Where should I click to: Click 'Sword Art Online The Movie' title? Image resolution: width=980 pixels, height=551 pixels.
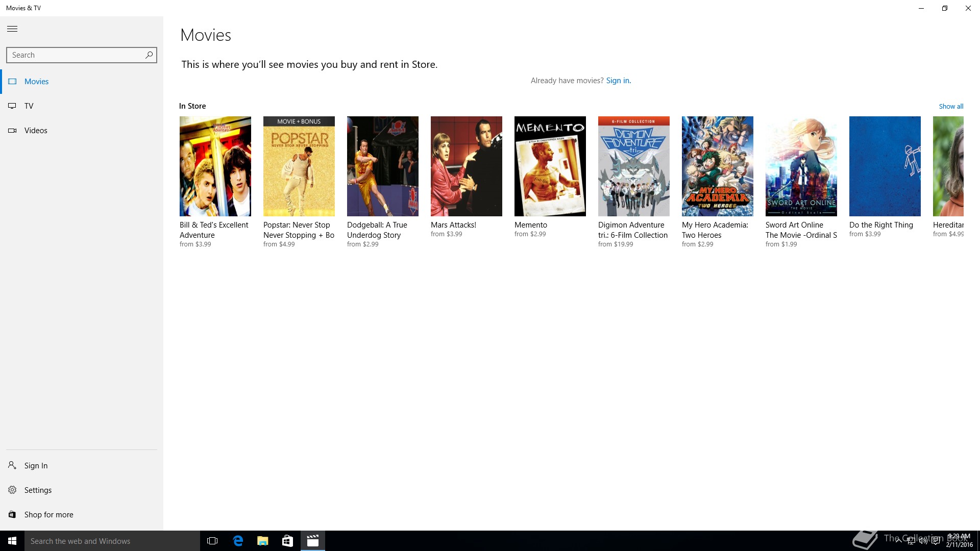click(801, 230)
